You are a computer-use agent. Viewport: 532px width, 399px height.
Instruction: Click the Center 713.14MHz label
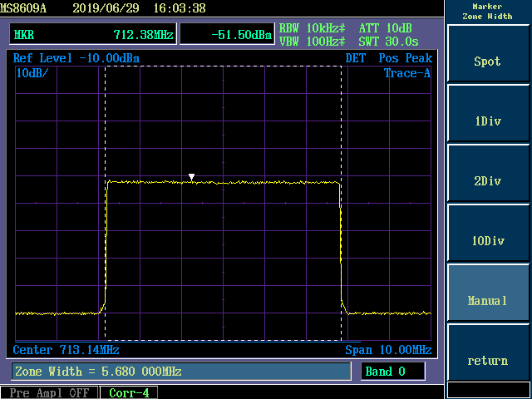click(x=66, y=350)
